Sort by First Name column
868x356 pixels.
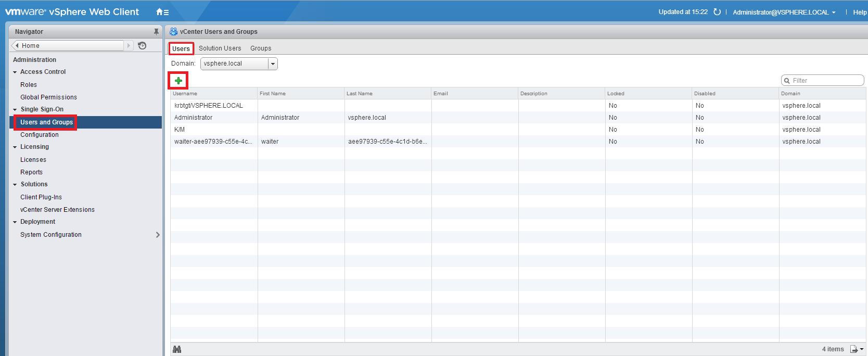point(301,94)
